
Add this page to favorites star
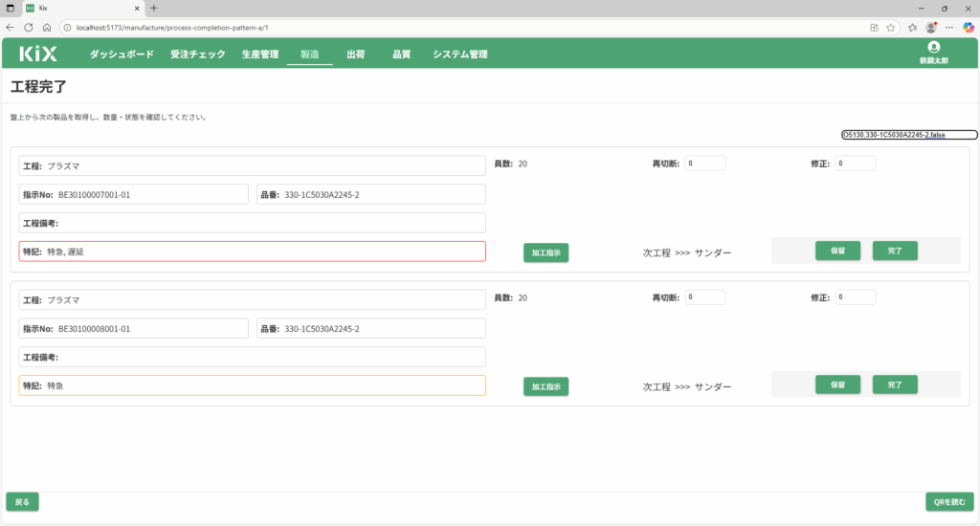(x=891, y=28)
